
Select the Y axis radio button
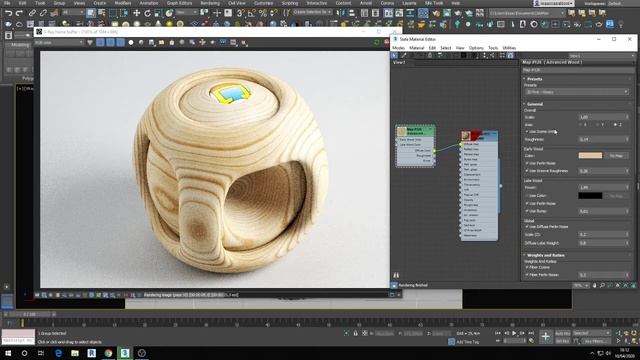click(598, 124)
